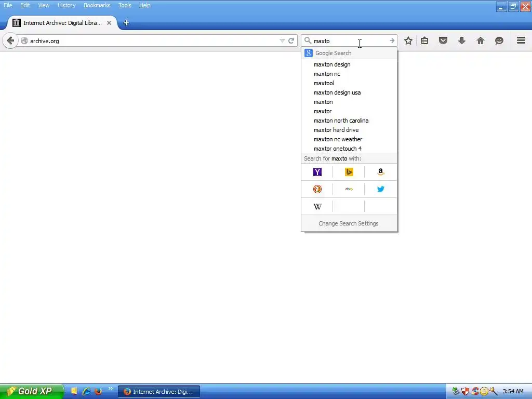Viewport: 532px width, 399px height.
Task: Search maxto with Amazon icon
Action: click(x=381, y=172)
